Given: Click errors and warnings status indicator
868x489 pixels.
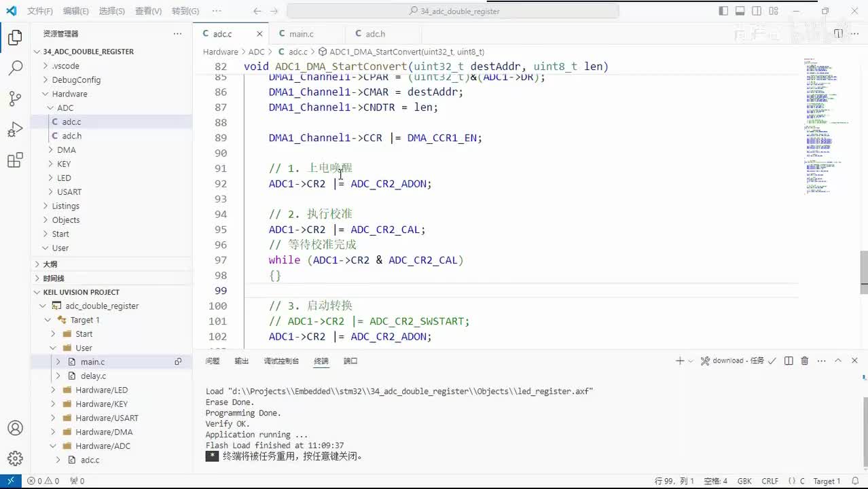Looking at the screenshot, I should [43, 481].
